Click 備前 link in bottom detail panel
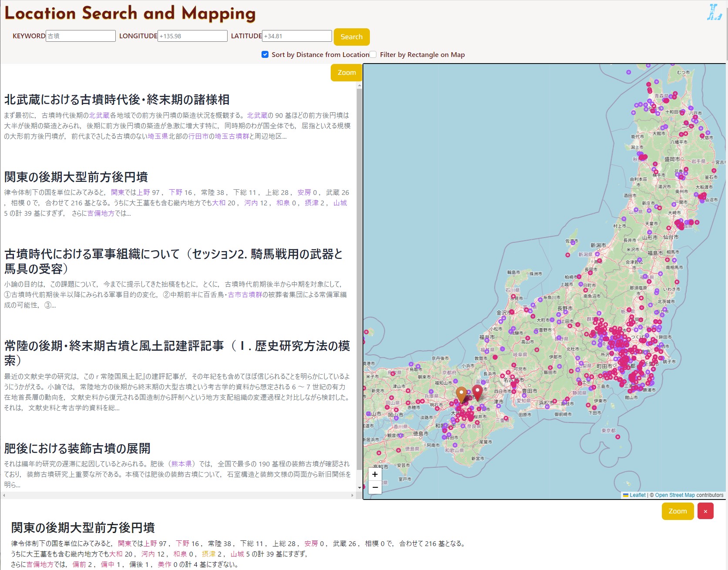The width and height of the screenshot is (728, 570). [79, 564]
